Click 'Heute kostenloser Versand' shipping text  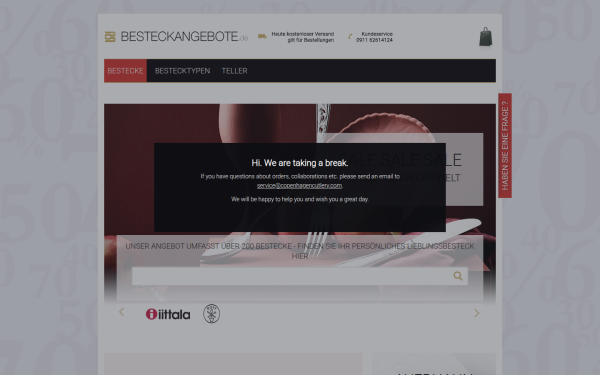click(x=303, y=37)
